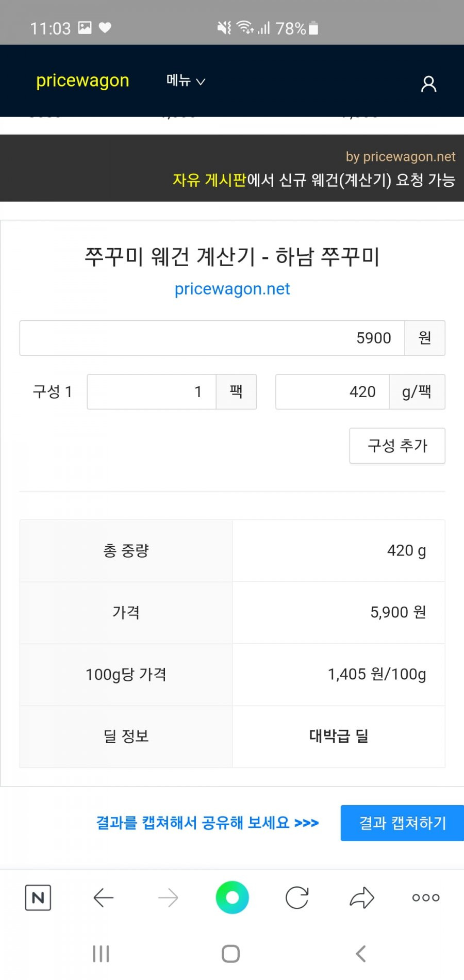Tap the browser forward arrow
This screenshot has height=980, width=464.
point(168,897)
